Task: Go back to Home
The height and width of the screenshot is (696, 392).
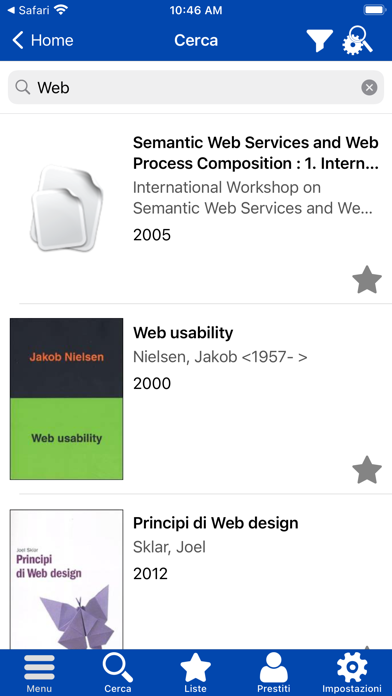Action: [43, 40]
